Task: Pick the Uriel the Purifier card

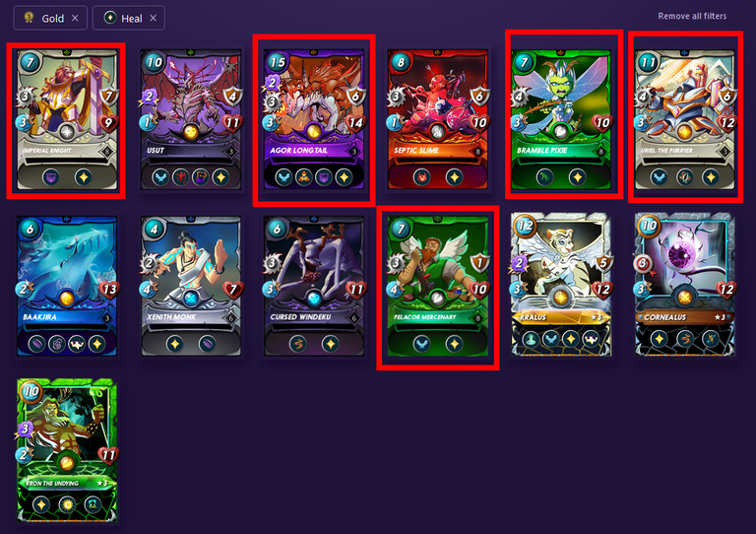Action: [x=685, y=119]
